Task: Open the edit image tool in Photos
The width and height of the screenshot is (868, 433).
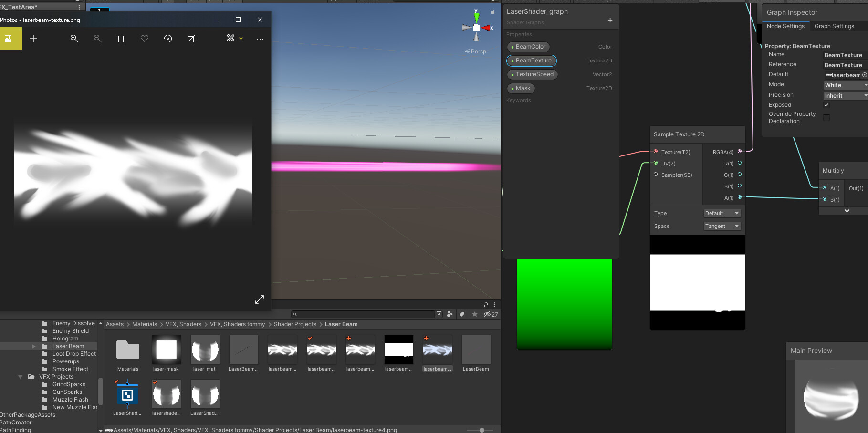Action: pyautogui.click(x=231, y=39)
